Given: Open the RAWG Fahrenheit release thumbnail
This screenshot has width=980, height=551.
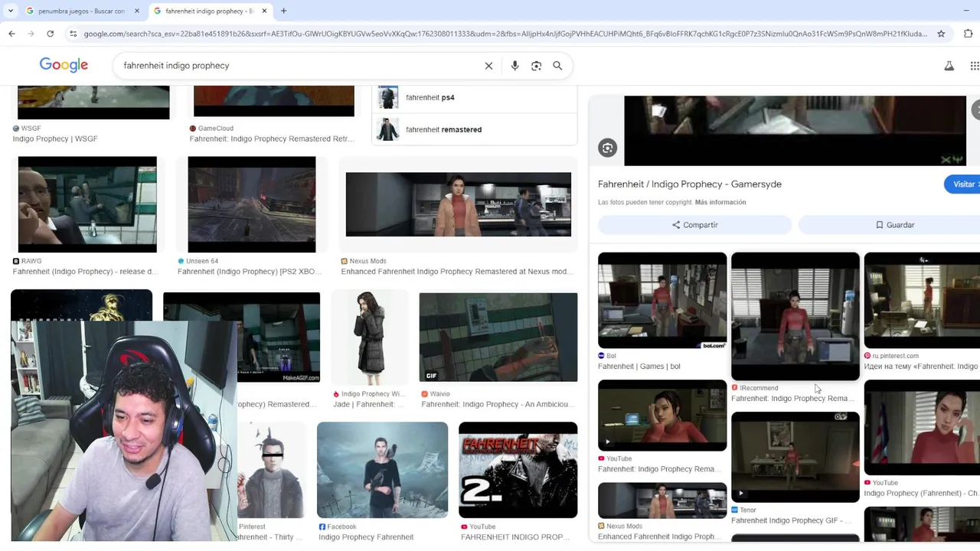Looking at the screenshot, I should click(87, 204).
